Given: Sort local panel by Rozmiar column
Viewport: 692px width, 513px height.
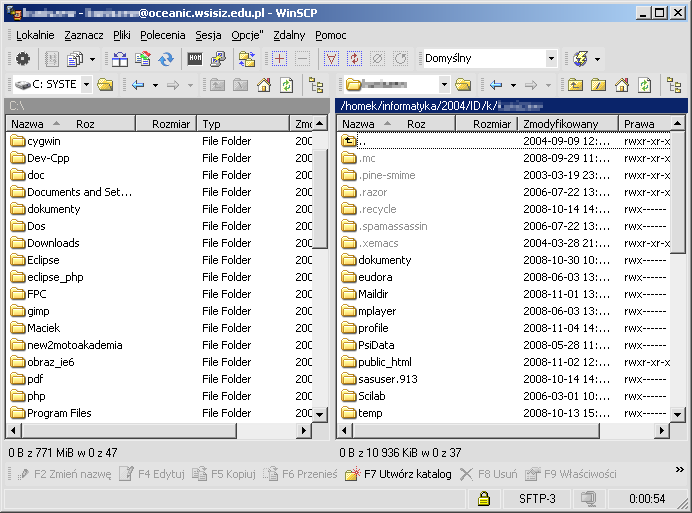Looking at the screenshot, I should coord(166,124).
